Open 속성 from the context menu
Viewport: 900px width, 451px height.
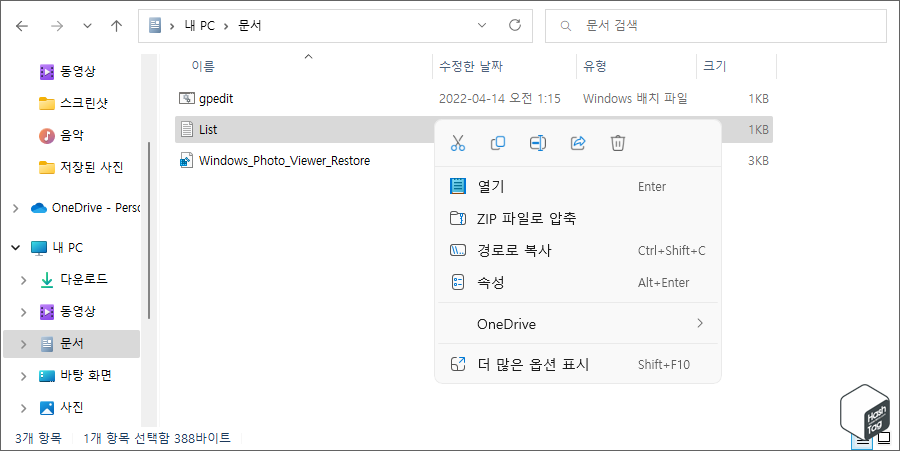[577, 282]
